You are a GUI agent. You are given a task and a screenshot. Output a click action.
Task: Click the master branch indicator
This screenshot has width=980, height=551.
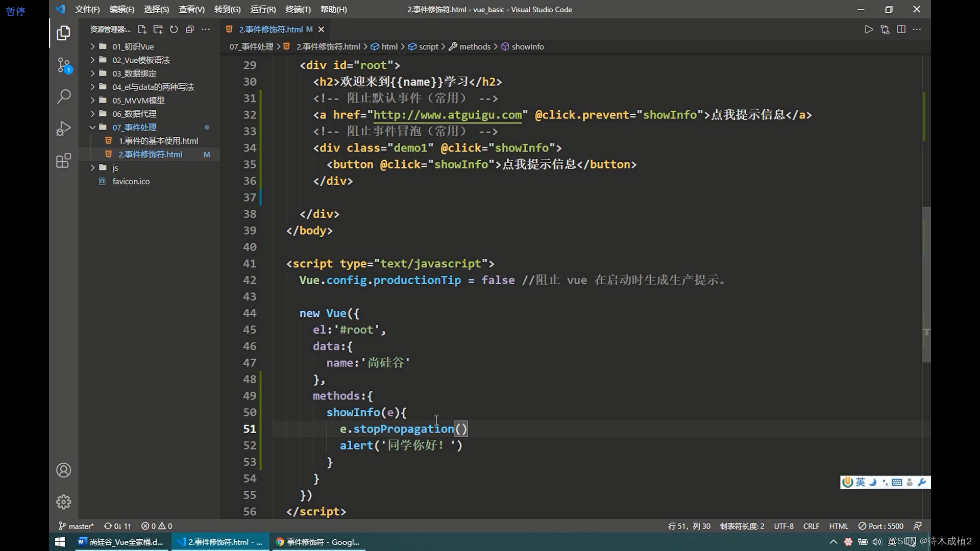pos(77,526)
